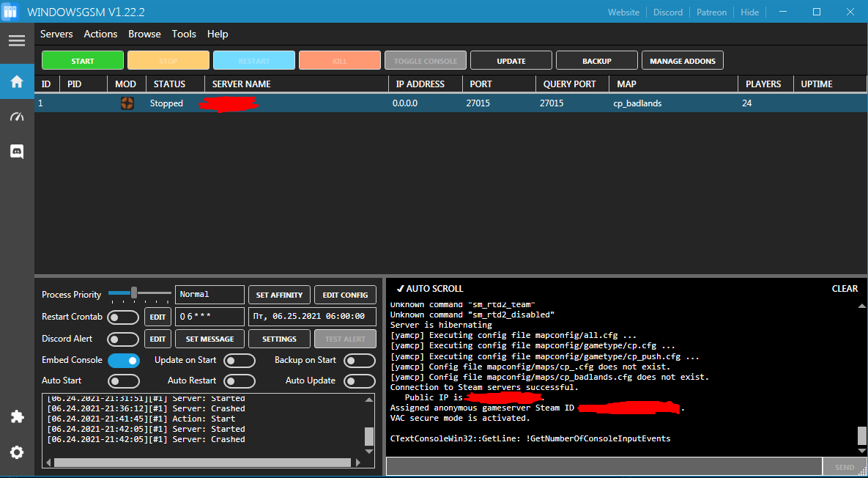Enable the Discord Alert toggle
This screenshot has height=478, width=868.
[123, 339]
